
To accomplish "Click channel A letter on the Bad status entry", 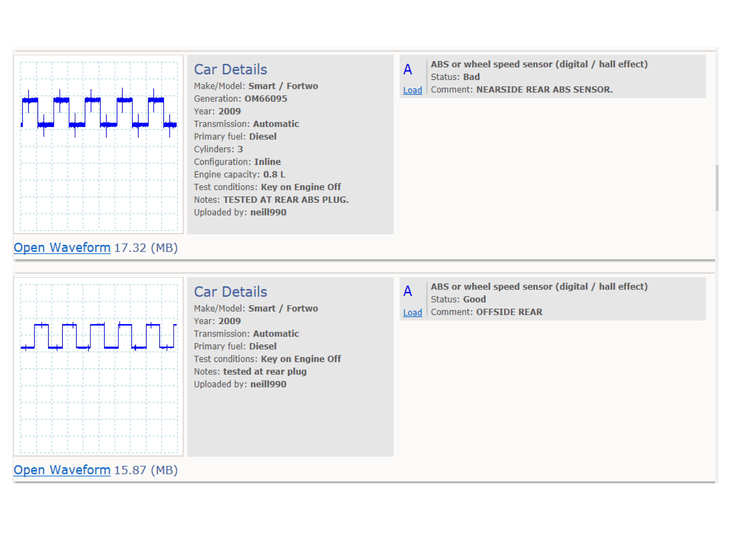I will [x=408, y=69].
